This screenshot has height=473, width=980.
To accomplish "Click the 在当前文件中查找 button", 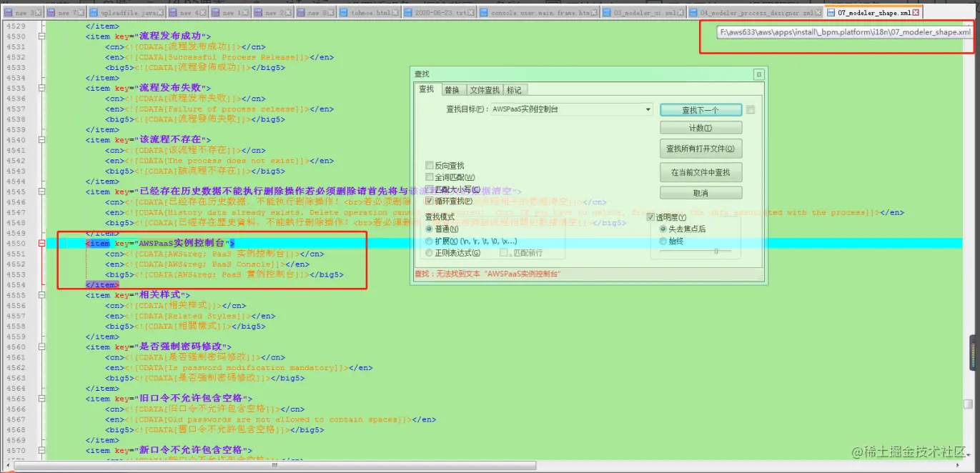I will coord(701,172).
